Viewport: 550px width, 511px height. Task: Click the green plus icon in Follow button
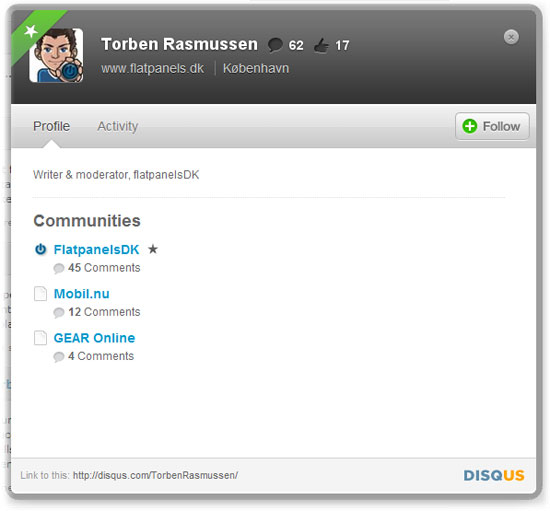469,126
